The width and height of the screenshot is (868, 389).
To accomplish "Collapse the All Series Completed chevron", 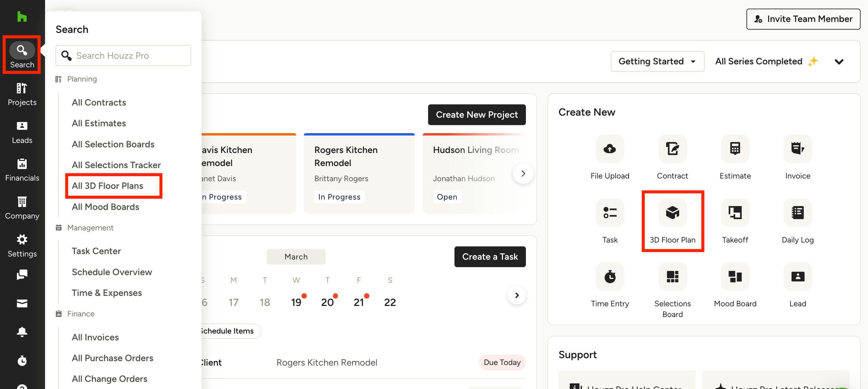I will coord(839,62).
